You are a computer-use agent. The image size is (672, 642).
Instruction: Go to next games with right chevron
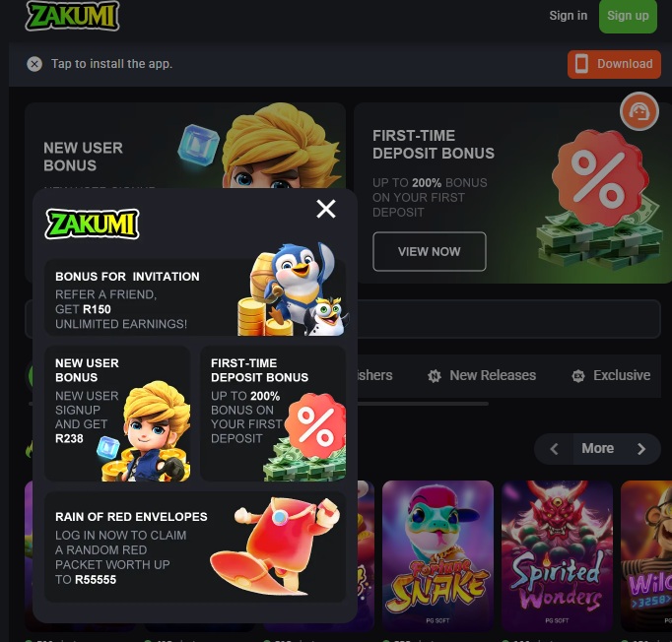tap(641, 449)
